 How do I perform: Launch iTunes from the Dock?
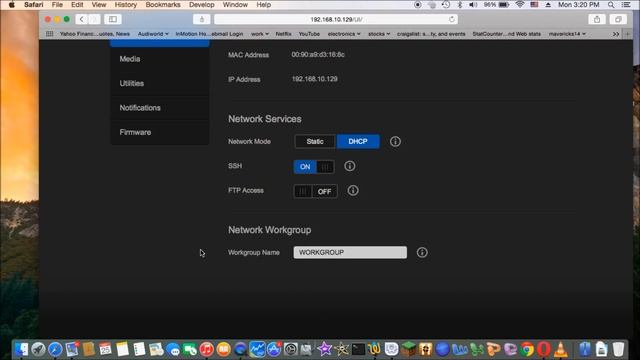(x=207, y=349)
